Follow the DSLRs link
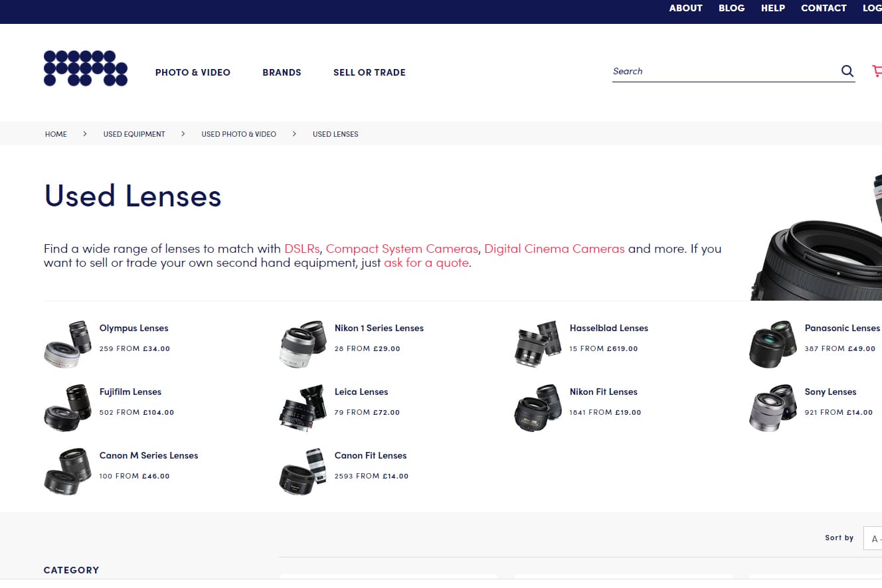 302,249
